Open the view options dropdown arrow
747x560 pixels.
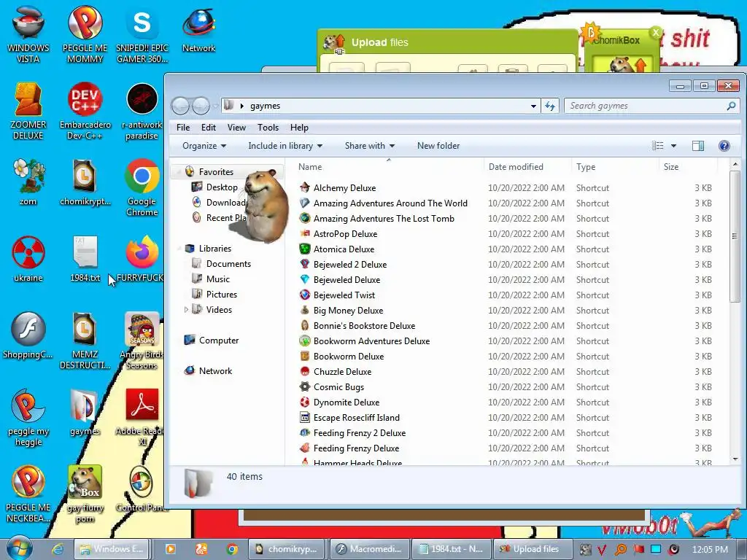[x=673, y=146]
